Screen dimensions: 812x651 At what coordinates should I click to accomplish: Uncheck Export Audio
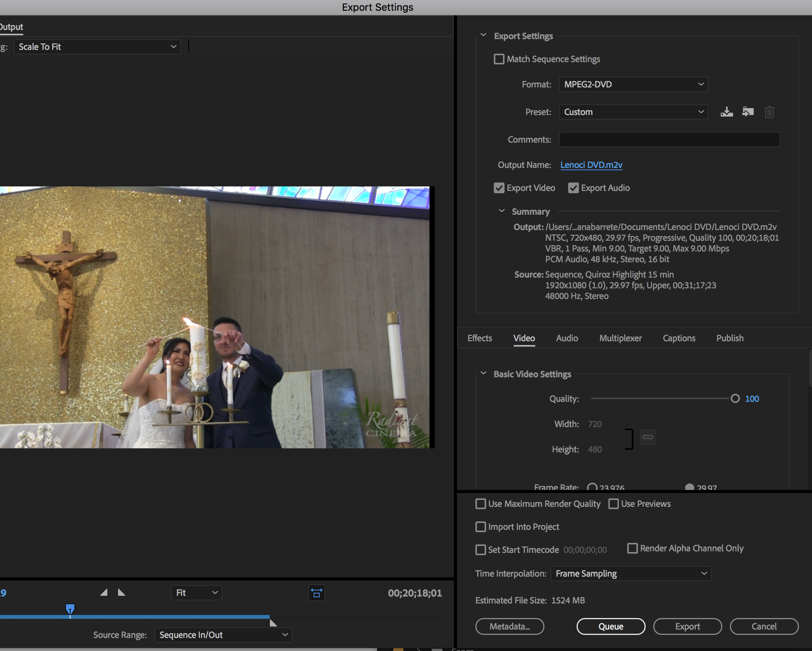[573, 188]
